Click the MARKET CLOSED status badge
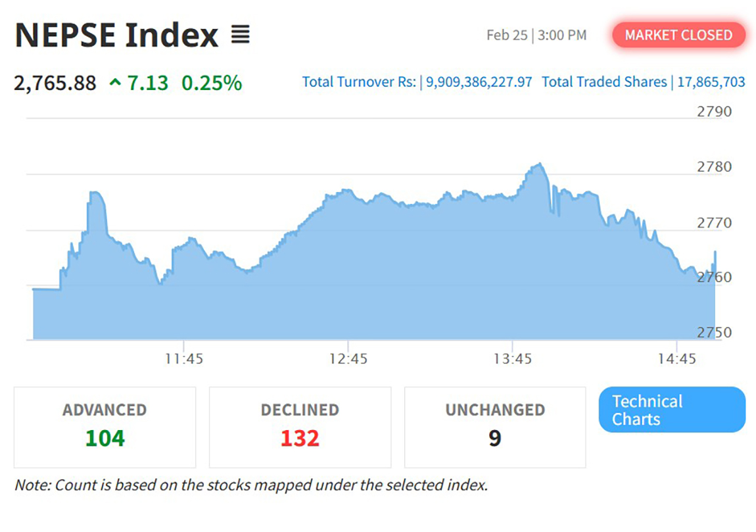Screen dimensions: 756x532 pyautogui.click(x=678, y=35)
